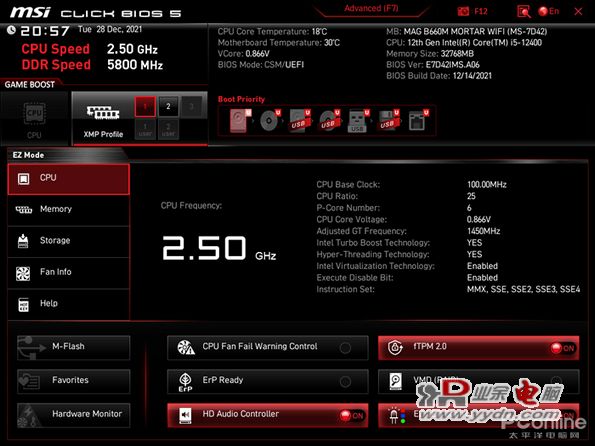Open the BIOS search magnifier icon
This screenshot has height=446, width=595.
coord(524,11)
